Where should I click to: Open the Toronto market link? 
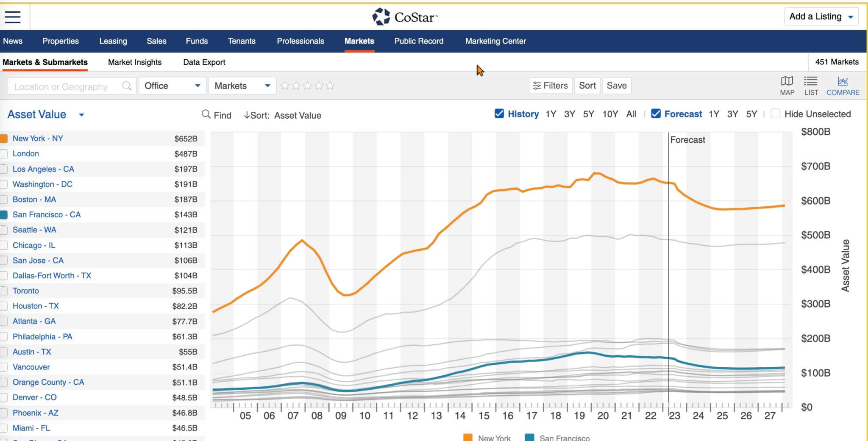coord(26,291)
